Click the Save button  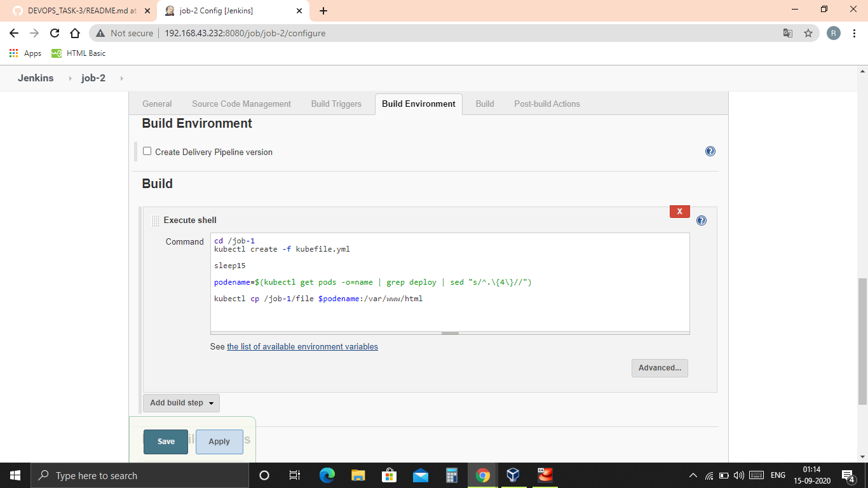166,442
